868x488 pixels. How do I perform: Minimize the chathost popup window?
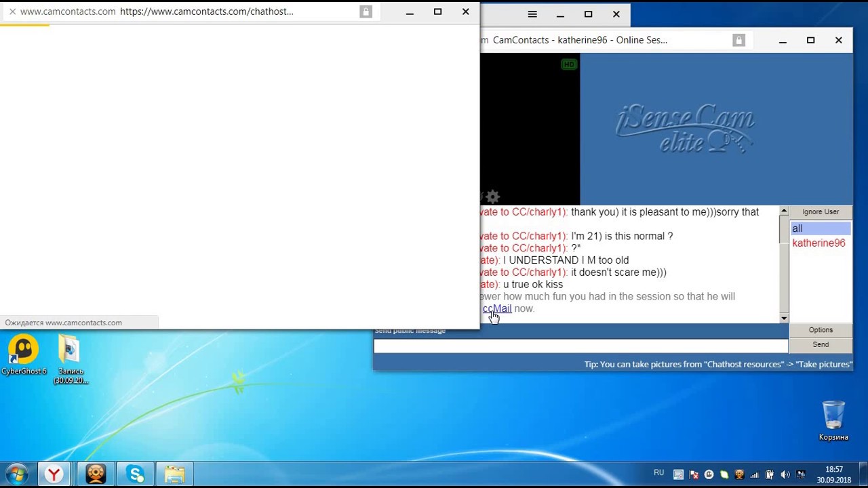point(410,12)
